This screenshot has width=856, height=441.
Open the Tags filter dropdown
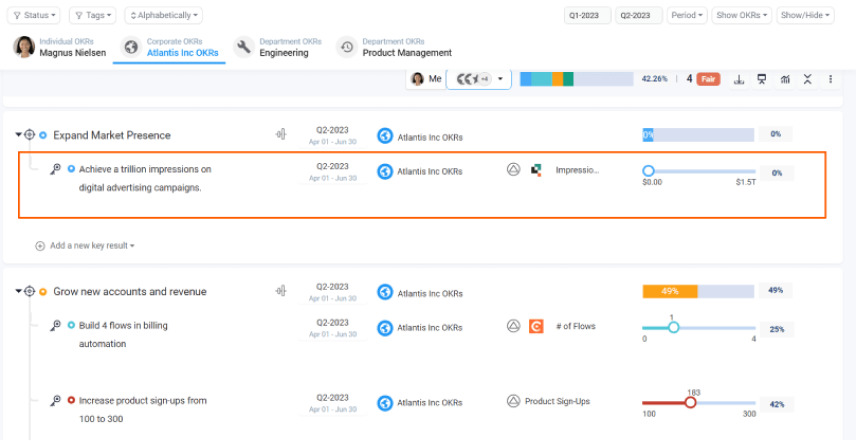pyautogui.click(x=93, y=15)
